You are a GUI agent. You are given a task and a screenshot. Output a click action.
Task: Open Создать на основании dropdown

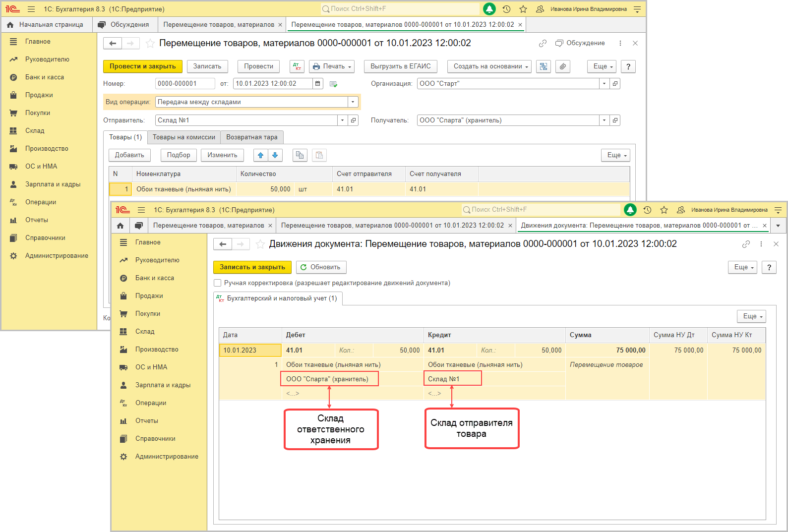click(489, 66)
